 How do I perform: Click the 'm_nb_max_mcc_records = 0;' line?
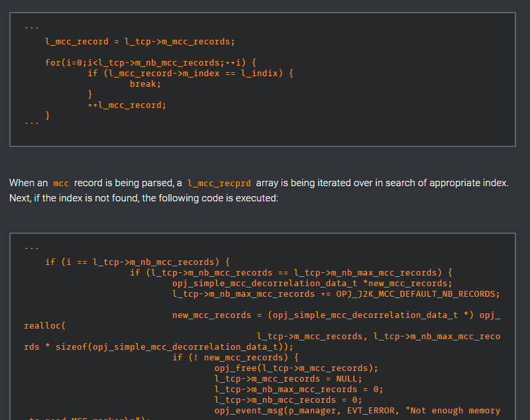pos(299,389)
